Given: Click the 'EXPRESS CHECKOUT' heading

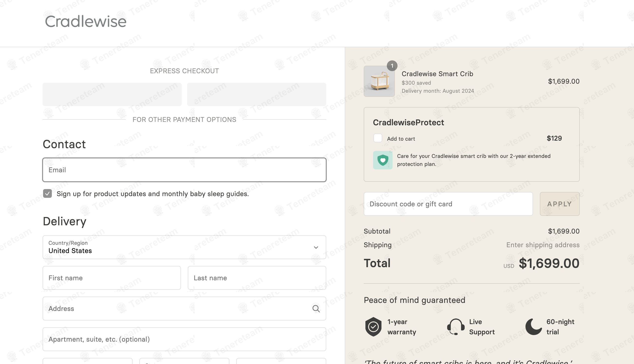Looking at the screenshot, I should pyautogui.click(x=184, y=71).
